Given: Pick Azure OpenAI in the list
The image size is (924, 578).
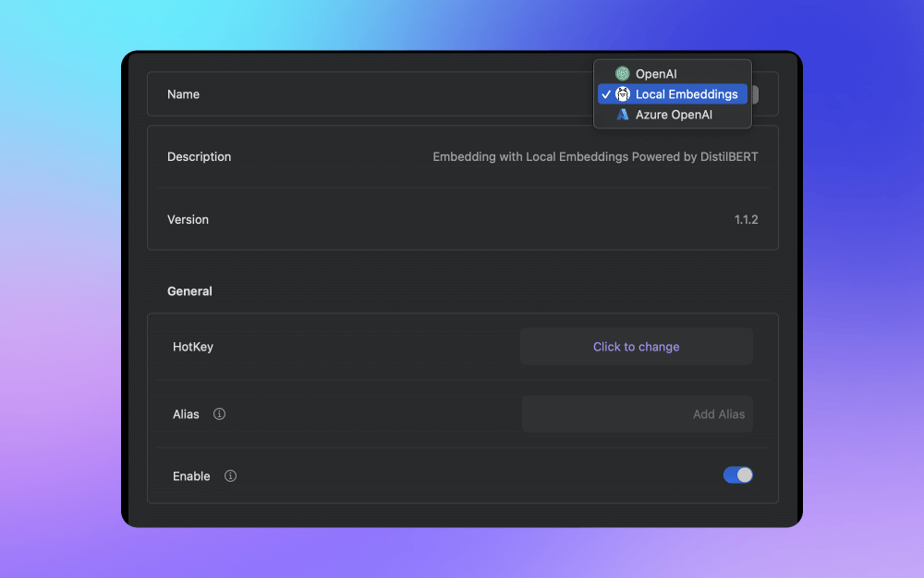Looking at the screenshot, I should coord(673,115).
